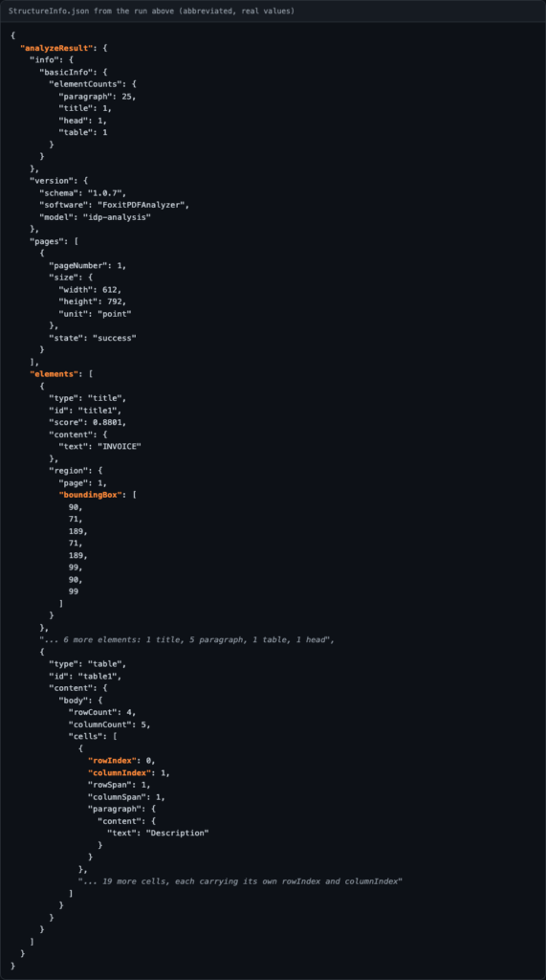
Task: Select the "schema": "1.0.7" line
Action: point(82,193)
